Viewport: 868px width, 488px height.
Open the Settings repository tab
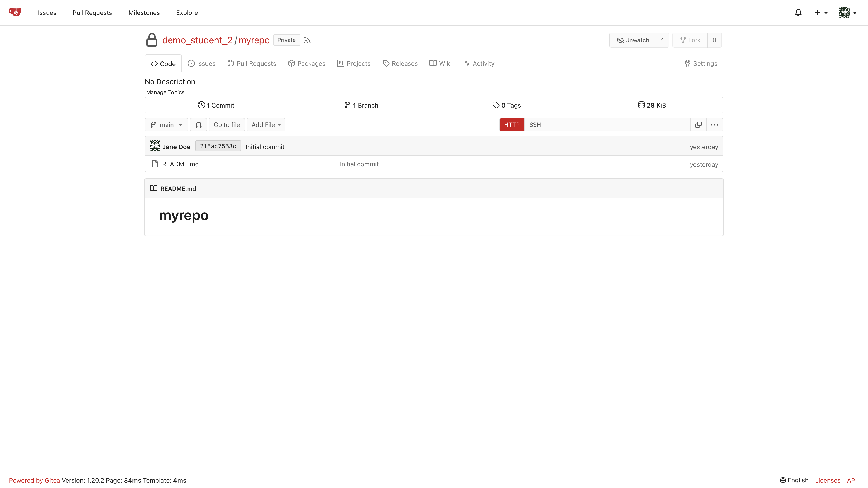pos(701,63)
